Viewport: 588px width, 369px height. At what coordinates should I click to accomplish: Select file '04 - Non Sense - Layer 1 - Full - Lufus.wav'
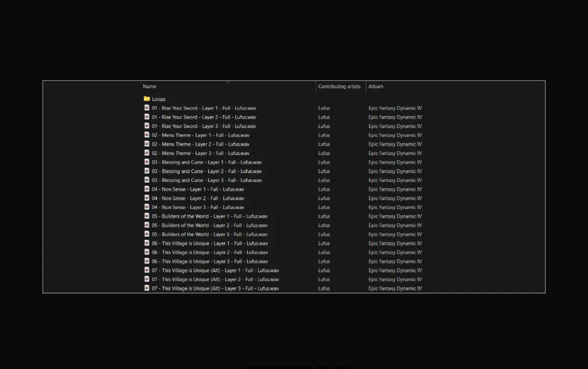pyautogui.click(x=198, y=189)
